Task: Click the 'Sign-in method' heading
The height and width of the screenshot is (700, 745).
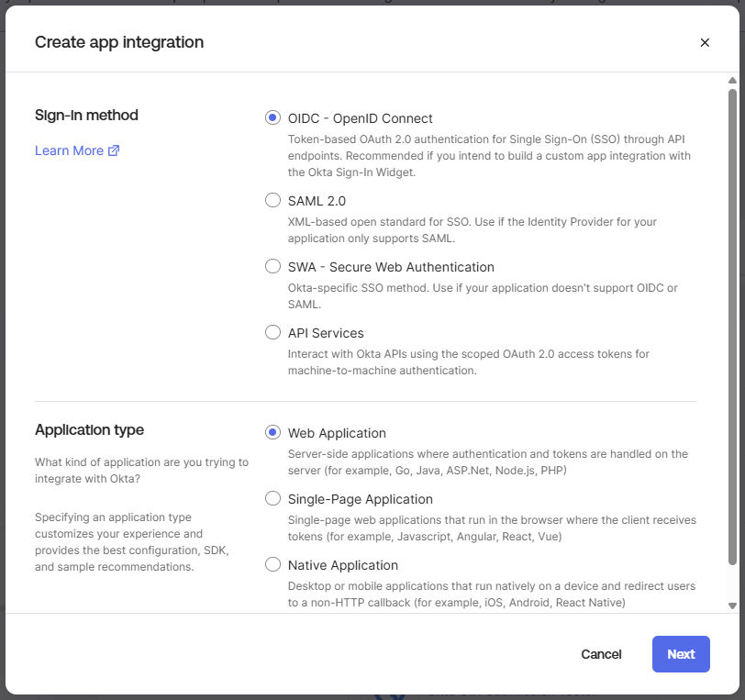Action: click(x=86, y=115)
